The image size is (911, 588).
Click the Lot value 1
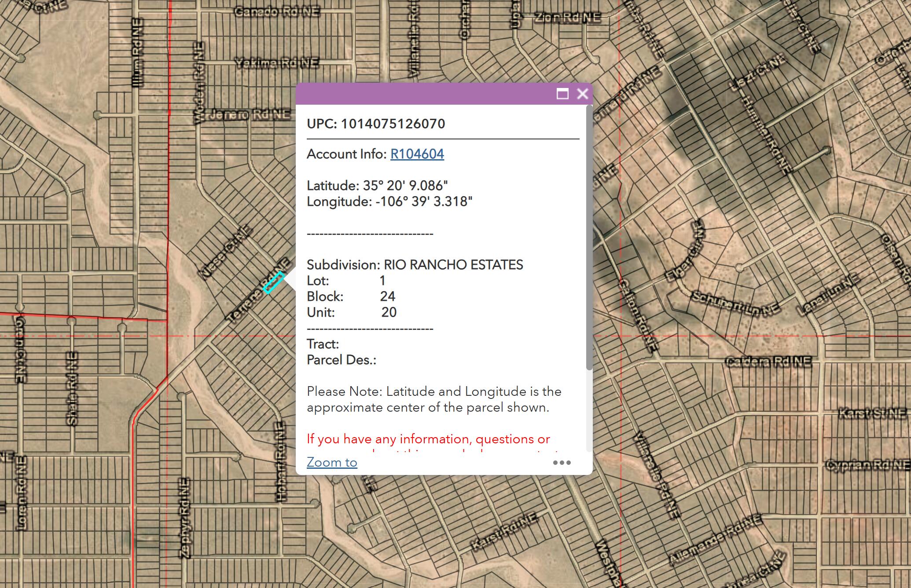click(x=382, y=281)
